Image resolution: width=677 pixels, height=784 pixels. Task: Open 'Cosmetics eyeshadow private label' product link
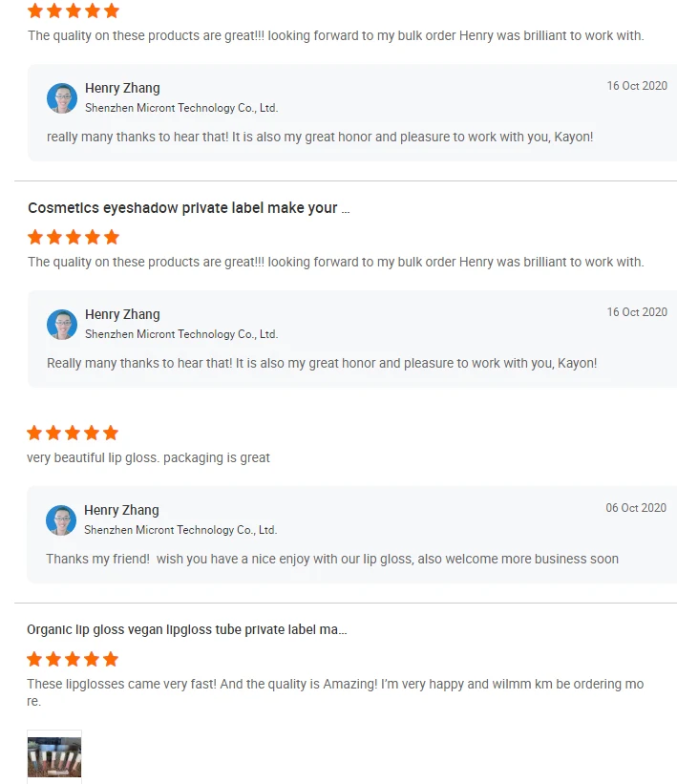pyautogui.click(x=188, y=208)
